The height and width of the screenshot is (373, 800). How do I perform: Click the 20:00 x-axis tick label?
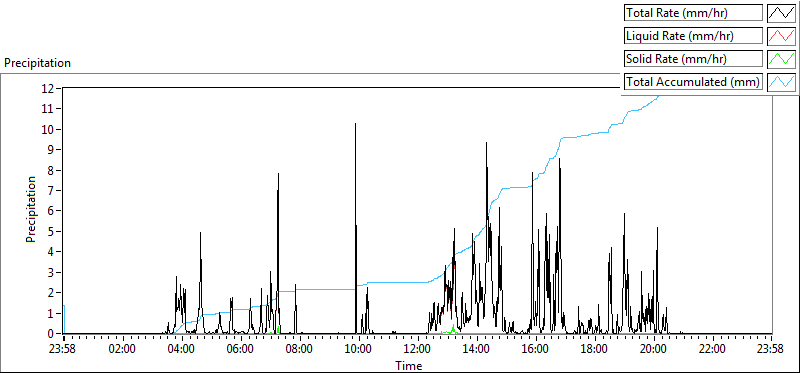coord(653,349)
